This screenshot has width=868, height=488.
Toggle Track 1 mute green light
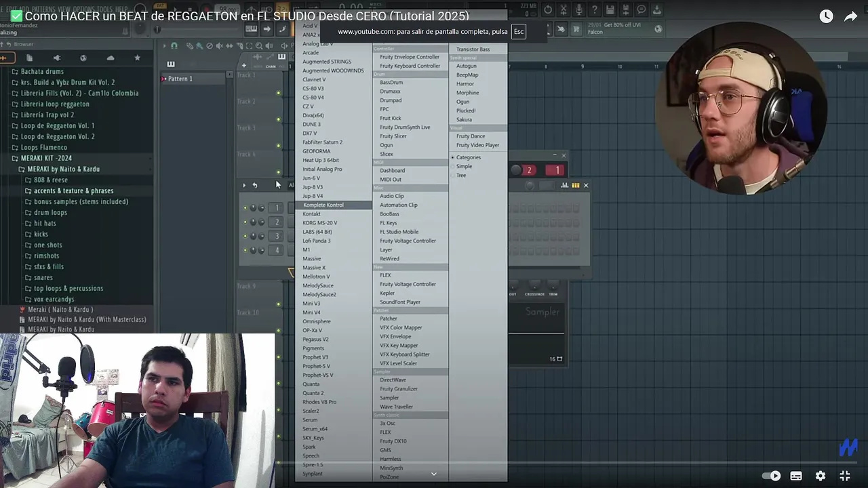tap(279, 93)
